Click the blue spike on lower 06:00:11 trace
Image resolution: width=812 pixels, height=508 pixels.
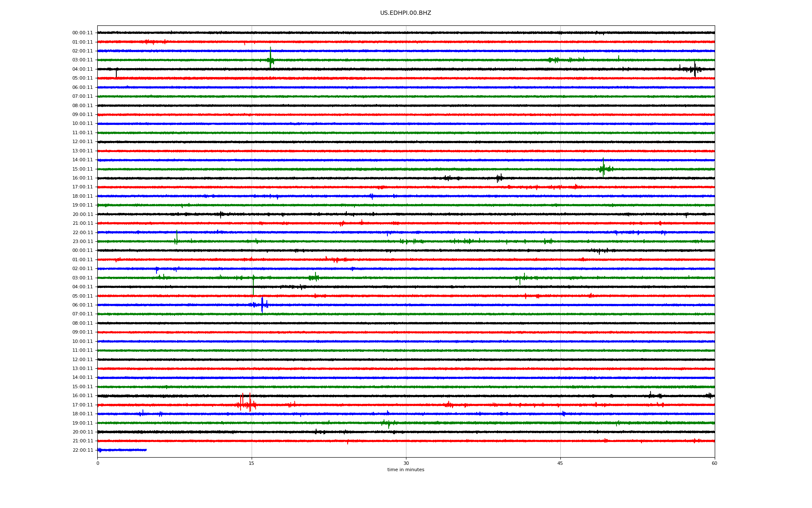pyautogui.click(x=262, y=305)
